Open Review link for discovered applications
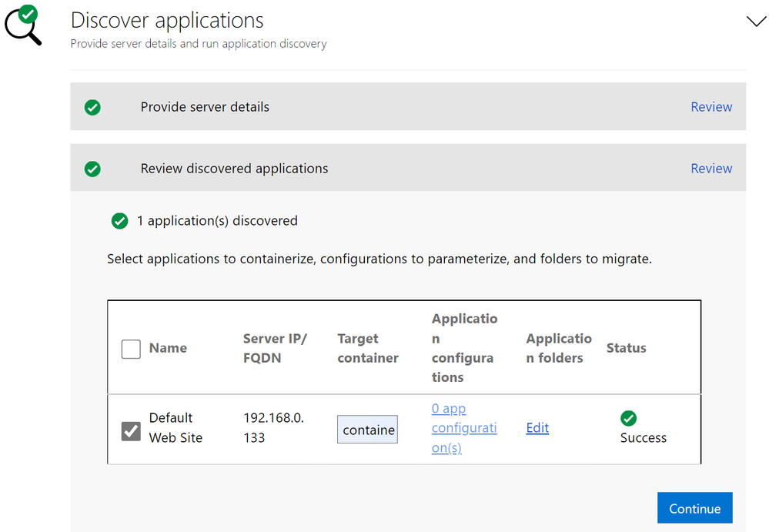Viewport: 769px width, 532px height. pos(710,169)
